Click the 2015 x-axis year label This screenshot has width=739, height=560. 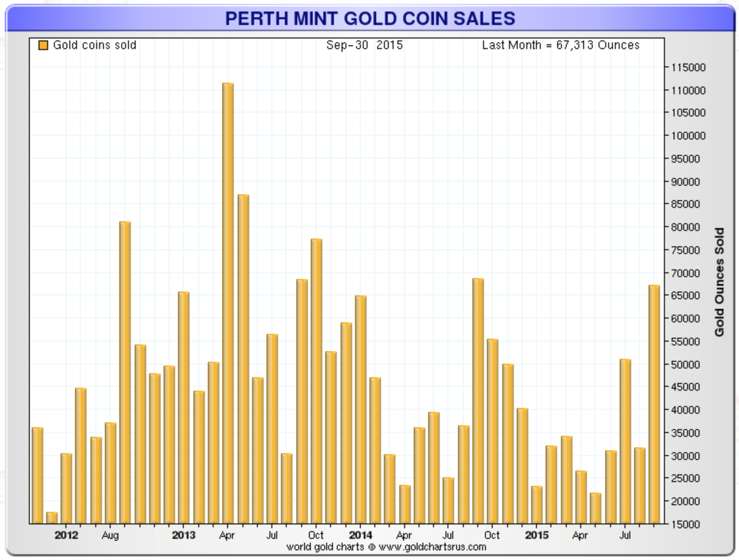click(x=536, y=535)
